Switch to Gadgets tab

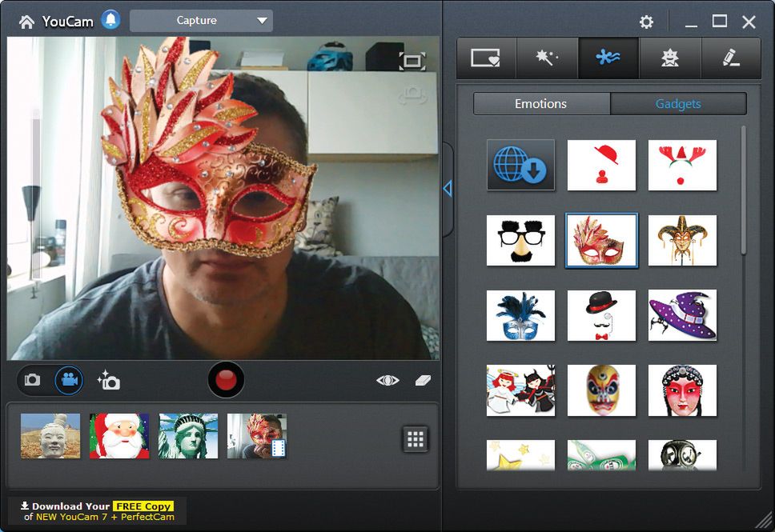point(678,104)
